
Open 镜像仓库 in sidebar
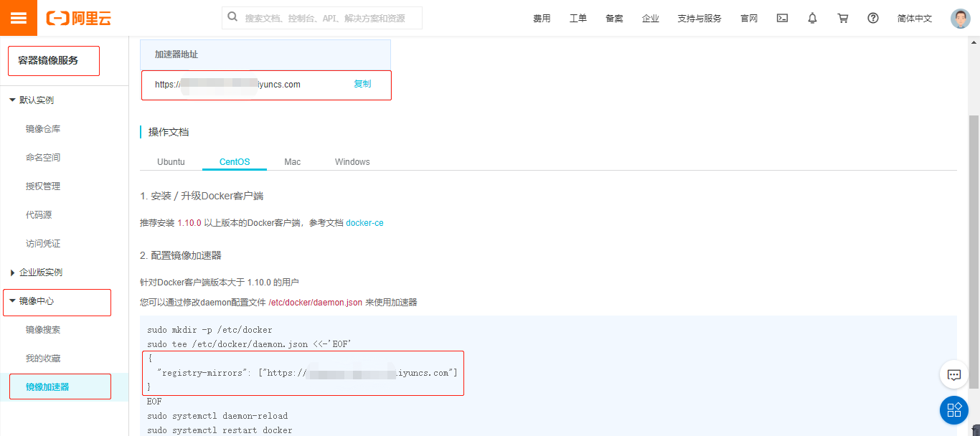click(43, 129)
